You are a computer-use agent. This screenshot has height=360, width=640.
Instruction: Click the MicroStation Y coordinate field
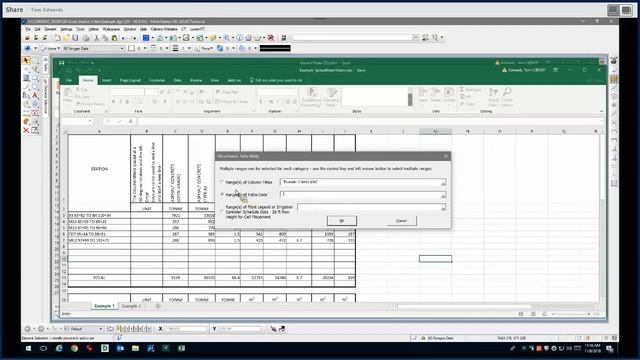[240, 329]
